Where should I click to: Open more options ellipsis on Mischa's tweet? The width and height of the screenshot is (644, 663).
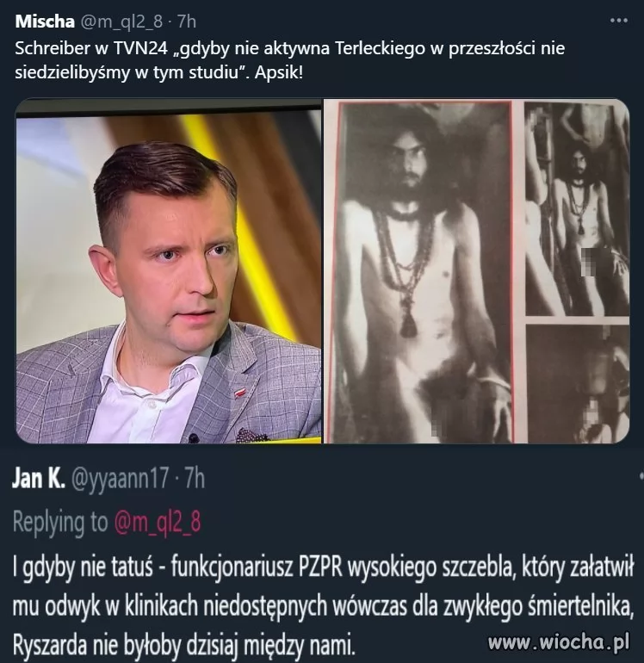618,21
